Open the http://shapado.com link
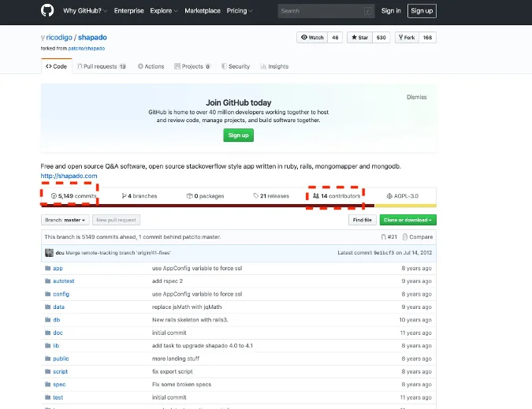The width and height of the screenshot is (532, 409). [x=69, y=176]
